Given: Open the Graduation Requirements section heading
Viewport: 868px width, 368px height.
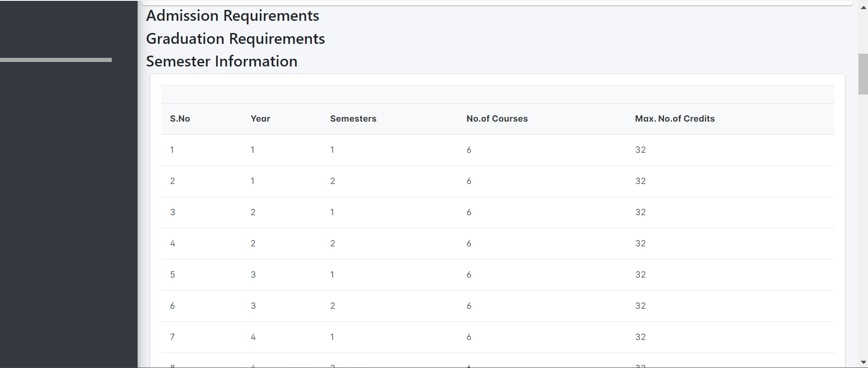Looking at the screenshot, I should (235, 39).
